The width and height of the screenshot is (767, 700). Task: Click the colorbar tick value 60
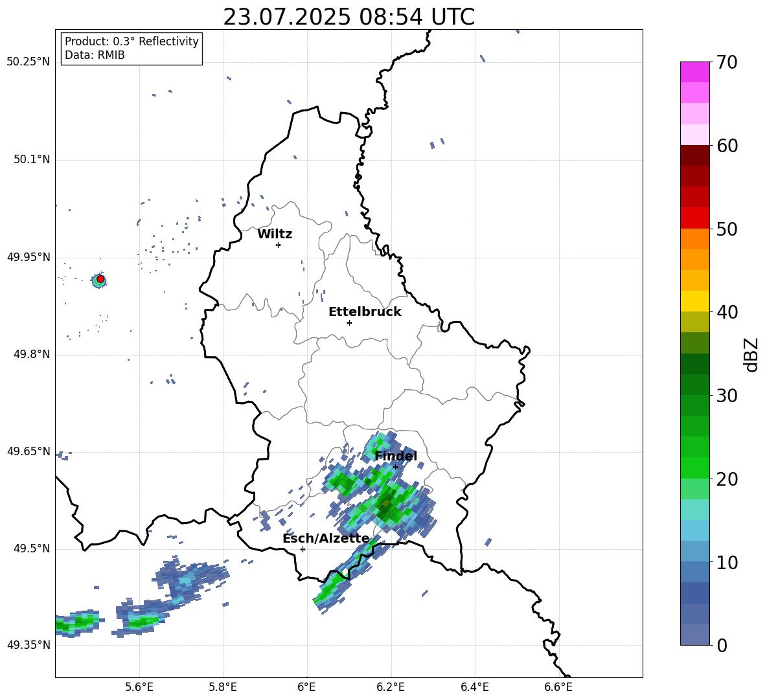pos(727,146)
